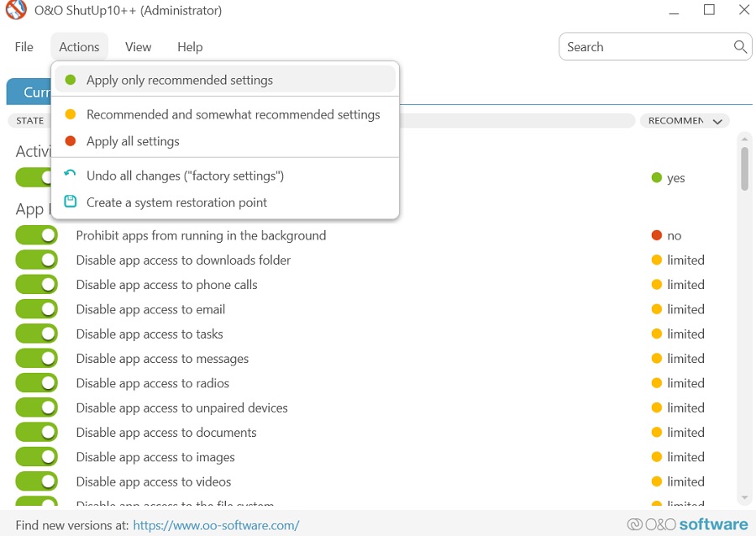Click the floppy disk icon beside restoration point entry
756x536 pixels.
pos(69,202)
